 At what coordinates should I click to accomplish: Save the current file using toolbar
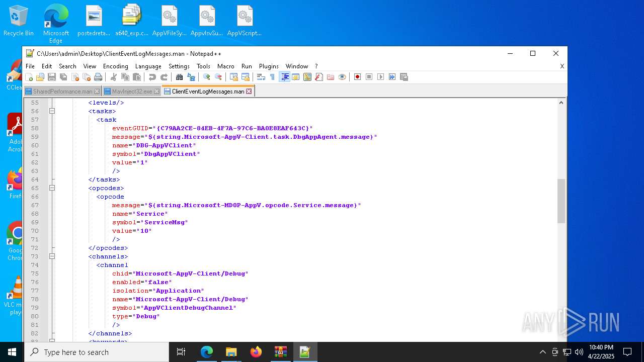(x=52, y=77)
